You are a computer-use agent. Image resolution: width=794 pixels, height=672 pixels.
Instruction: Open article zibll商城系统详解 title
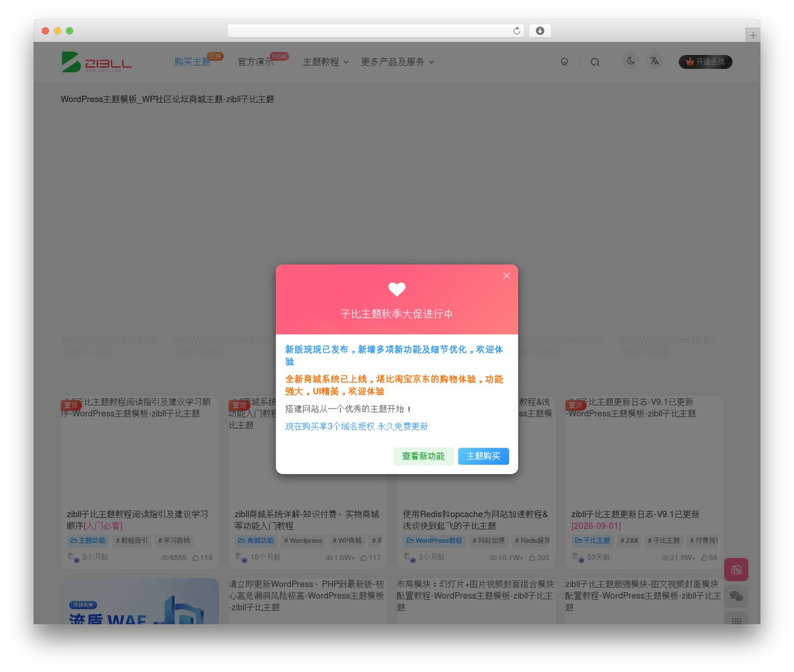306,520
